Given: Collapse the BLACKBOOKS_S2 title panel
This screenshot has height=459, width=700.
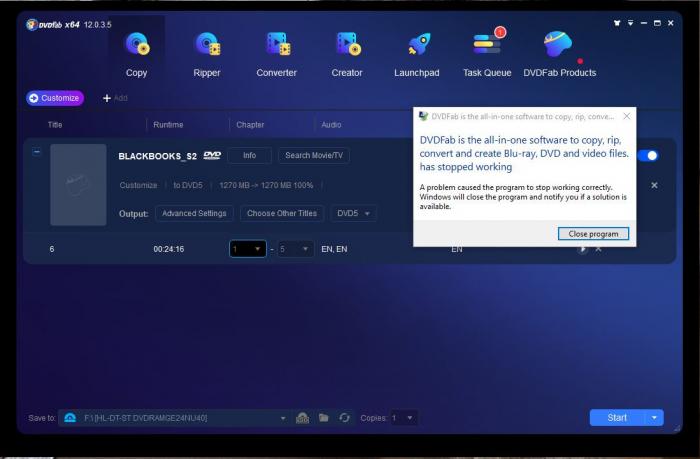Looking at the screenshot, I should (x=37, y=152).
